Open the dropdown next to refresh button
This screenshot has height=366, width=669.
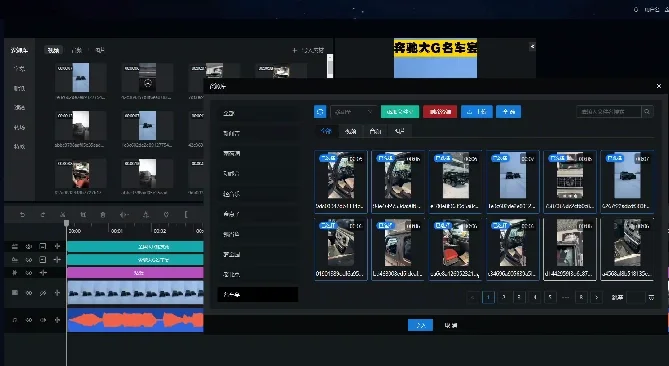(x=353, y=112)
